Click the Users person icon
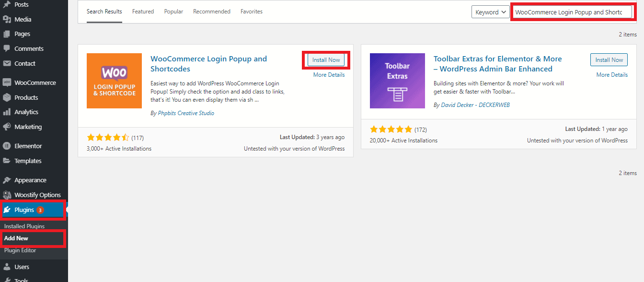Image resolution: width=644 pixels, height=282 pixels. click(x=7, y=267)
